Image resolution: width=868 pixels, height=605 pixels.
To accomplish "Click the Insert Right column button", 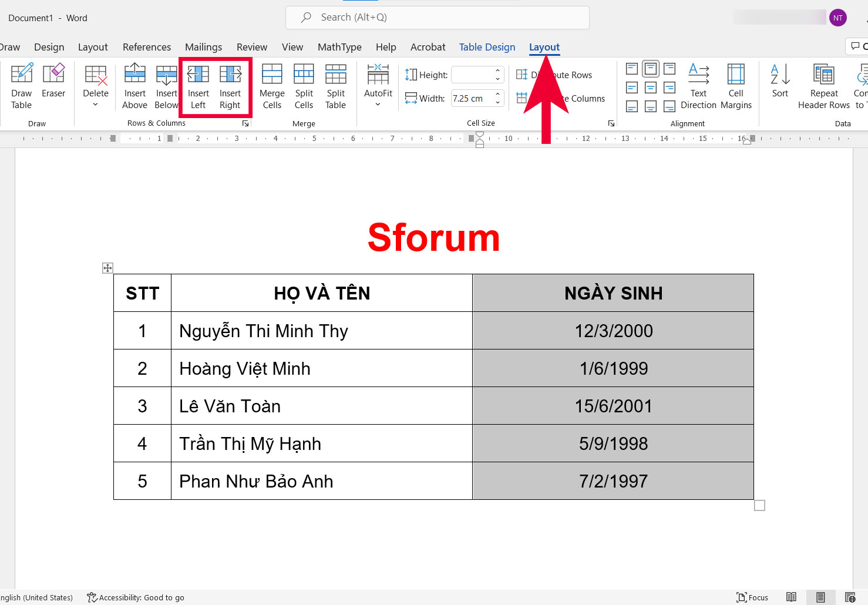I will pos(230,86).
